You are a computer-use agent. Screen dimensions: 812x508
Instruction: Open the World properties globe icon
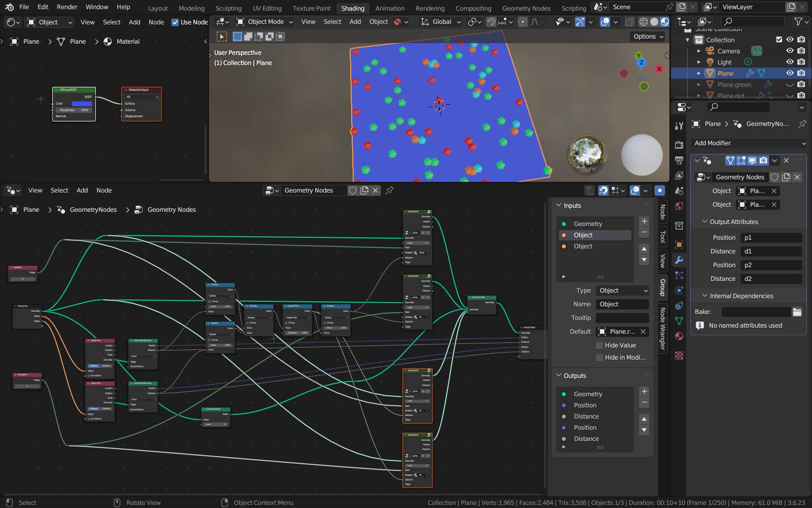click(x=679, y=206)
